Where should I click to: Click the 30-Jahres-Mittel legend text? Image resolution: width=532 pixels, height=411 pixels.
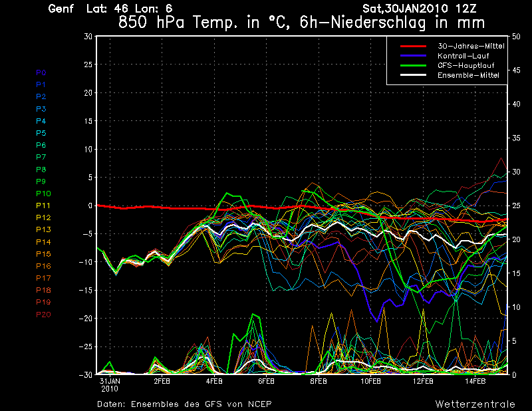tap(471, 46)
